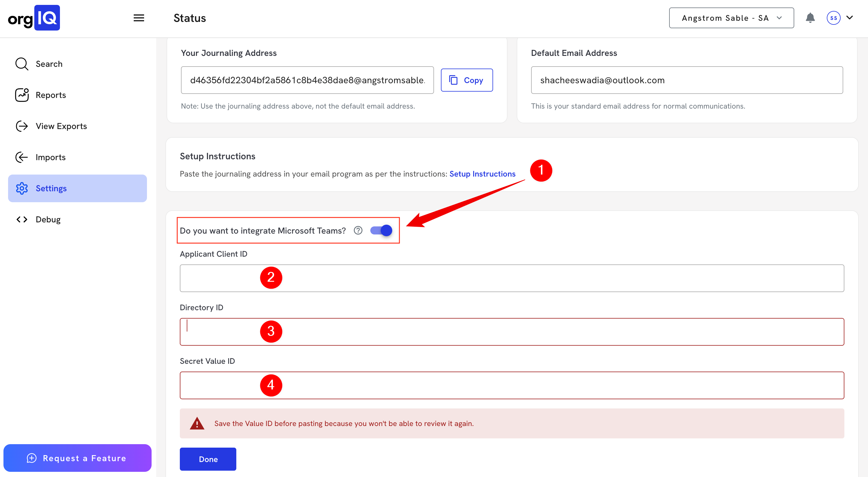Click the View Exports arrow icon
868x477 pixels.
click(x=22, y=126)
